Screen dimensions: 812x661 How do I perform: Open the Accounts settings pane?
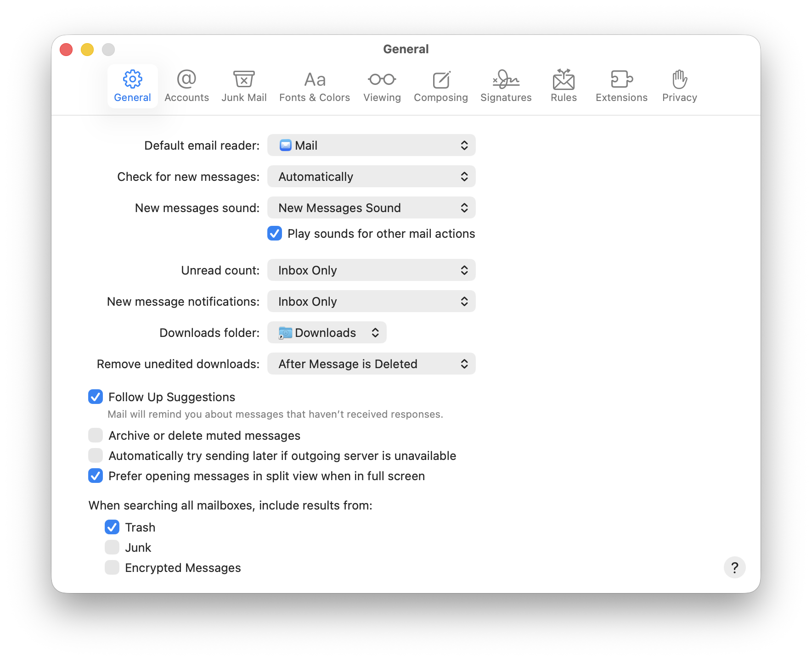point(186,86)
